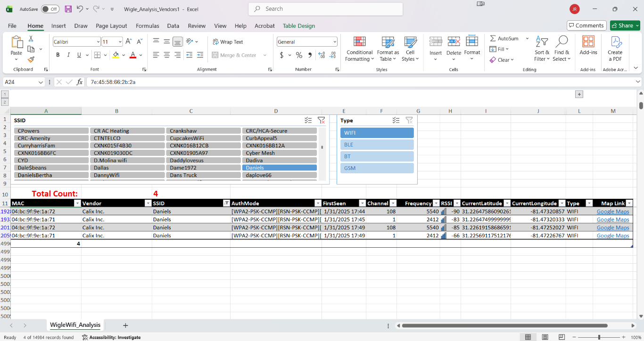Switch to Data ribbon tab
The height and width of the screenshot is (341, 644).
[x=173, y=26]
